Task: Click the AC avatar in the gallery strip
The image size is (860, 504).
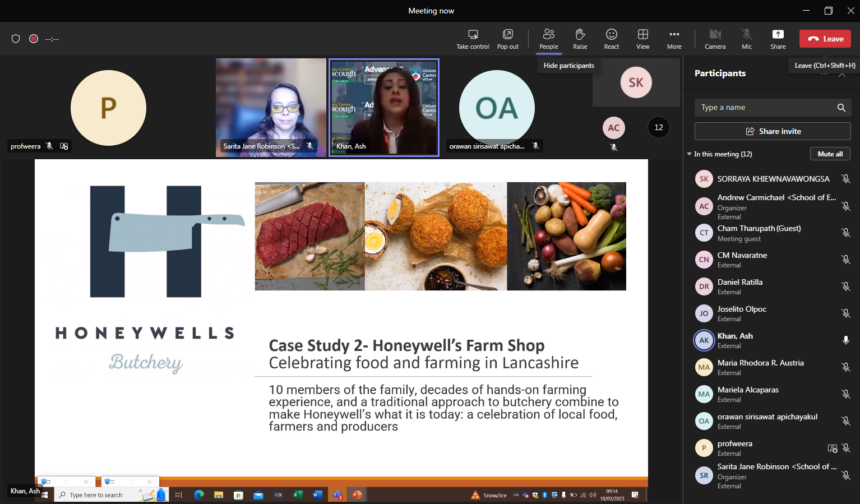Action: (x=614, y=128)
